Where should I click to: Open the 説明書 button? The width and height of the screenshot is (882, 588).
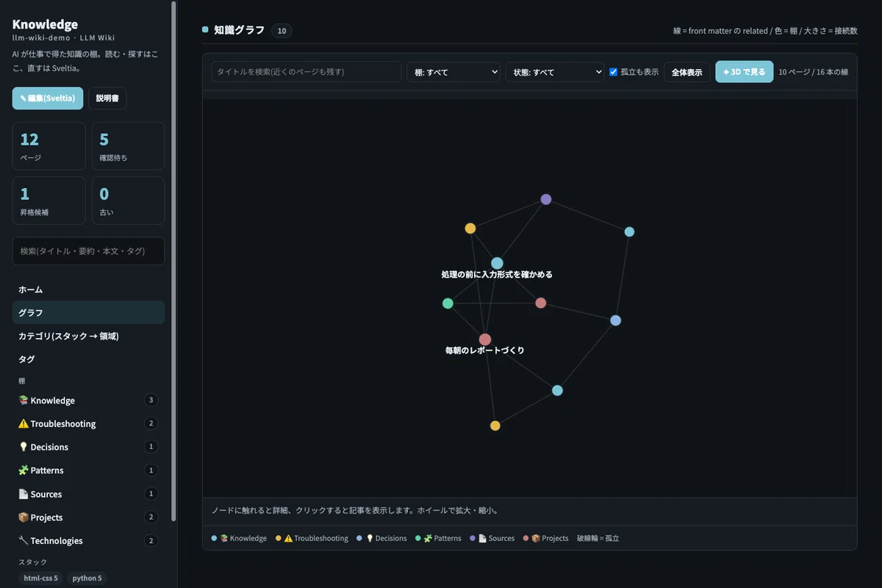pyautogui.click(x=107, y=98)
